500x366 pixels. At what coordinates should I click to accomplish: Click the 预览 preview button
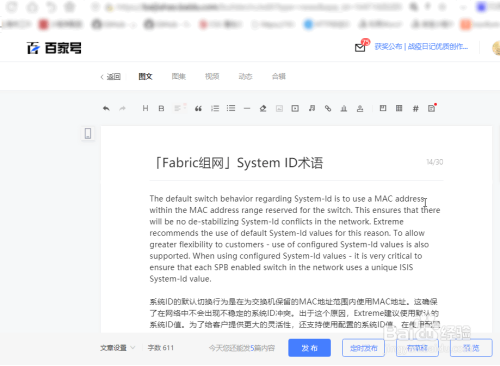pyautogui.click(x=471, y=348)
